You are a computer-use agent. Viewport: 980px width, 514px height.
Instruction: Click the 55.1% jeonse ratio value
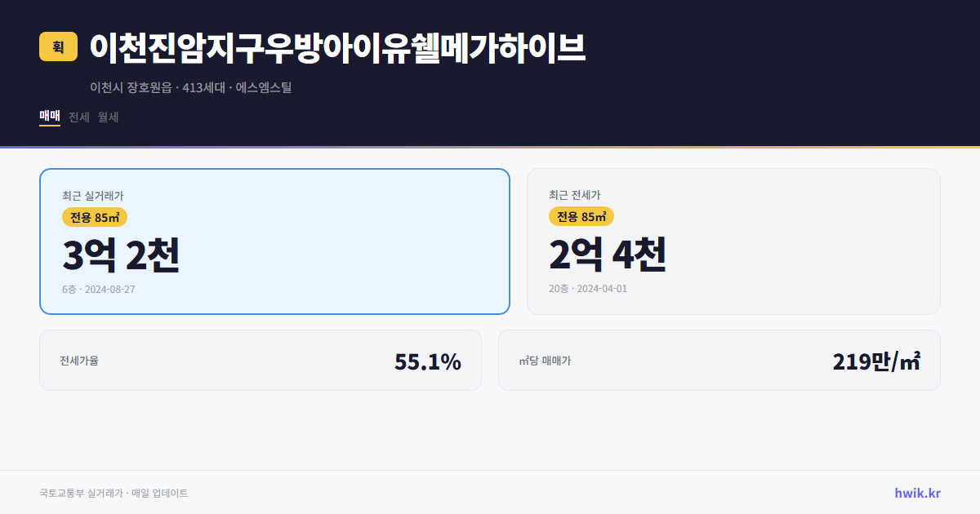(428, 360)
